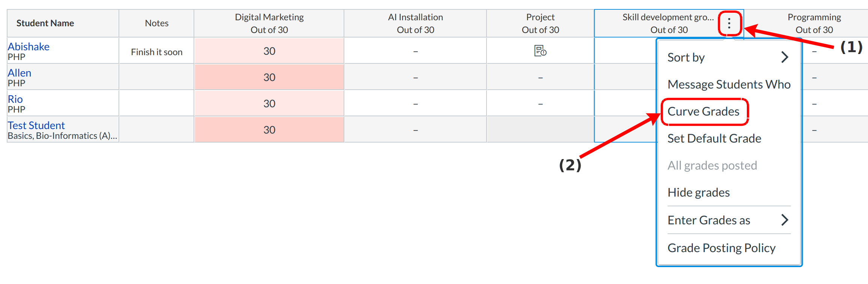868x284 pixels.
Task: Expand the Sort by submenu
Action: [728, 57]
